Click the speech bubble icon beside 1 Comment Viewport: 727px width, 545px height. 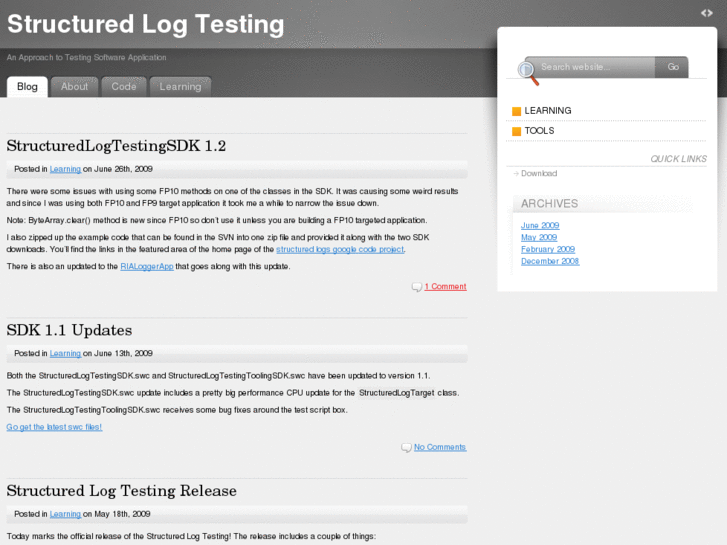pos(416,287)
